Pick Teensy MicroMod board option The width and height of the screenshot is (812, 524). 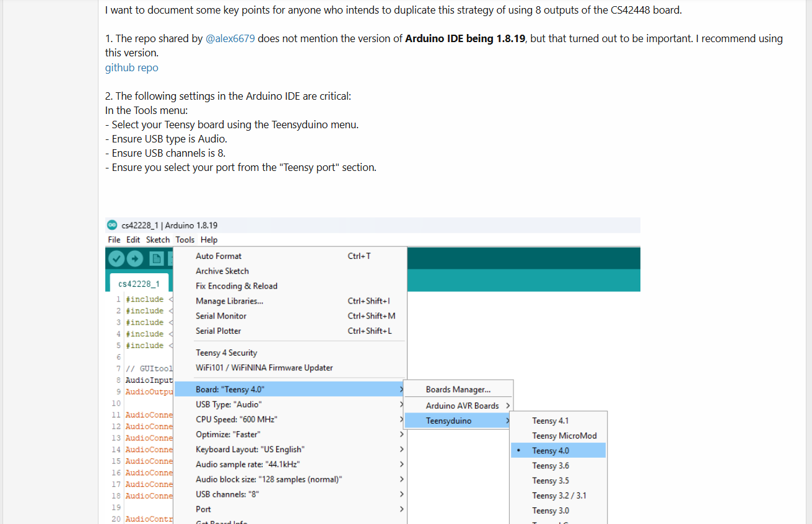[564, 436]
